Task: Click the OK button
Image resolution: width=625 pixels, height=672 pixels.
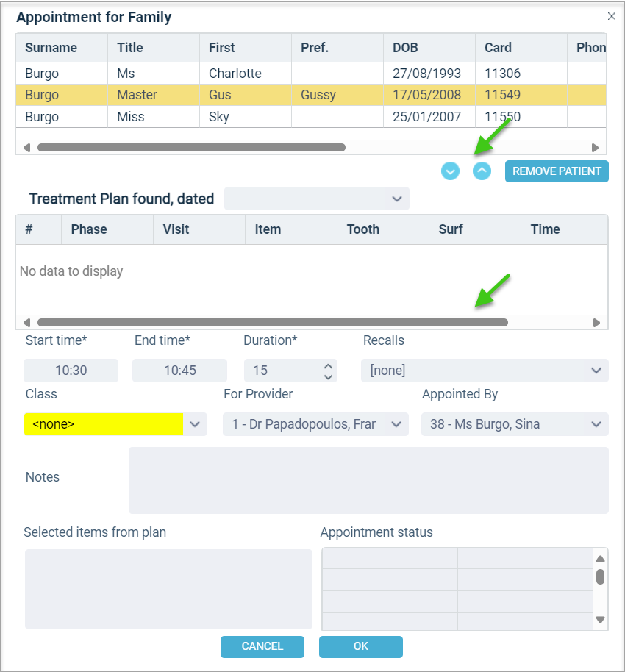Action: (x=360, y=646)
